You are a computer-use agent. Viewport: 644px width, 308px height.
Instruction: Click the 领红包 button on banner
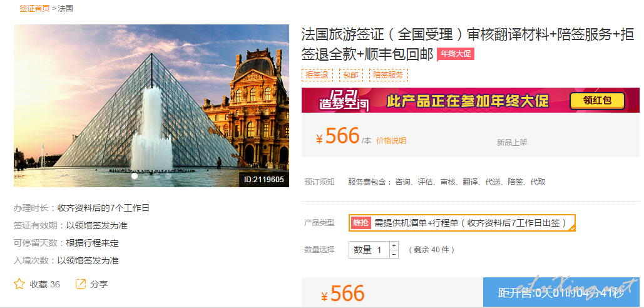(x=598, y=101)
